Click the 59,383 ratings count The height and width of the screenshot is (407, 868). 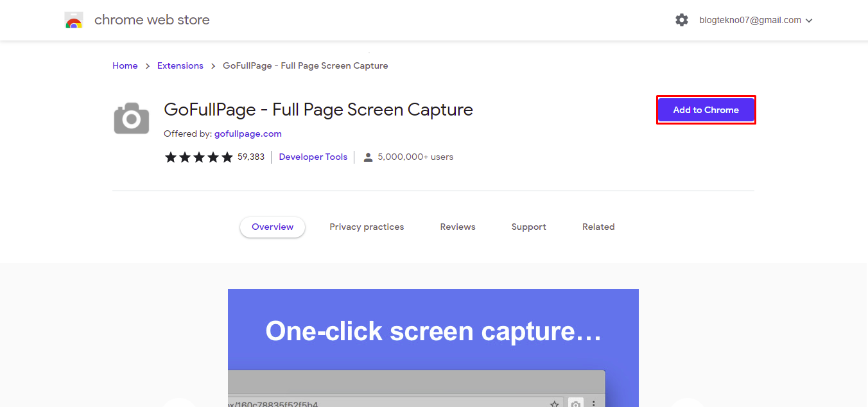(x=251, y=157)
